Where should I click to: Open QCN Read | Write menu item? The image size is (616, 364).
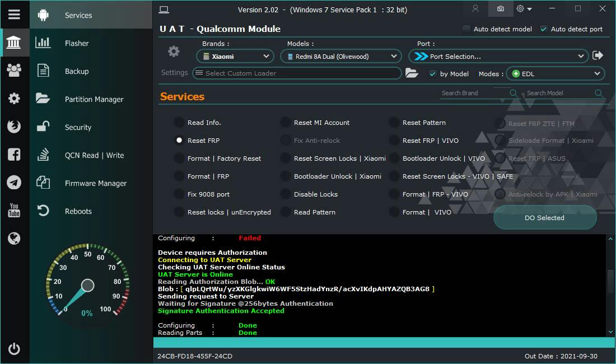click(91, 155)
